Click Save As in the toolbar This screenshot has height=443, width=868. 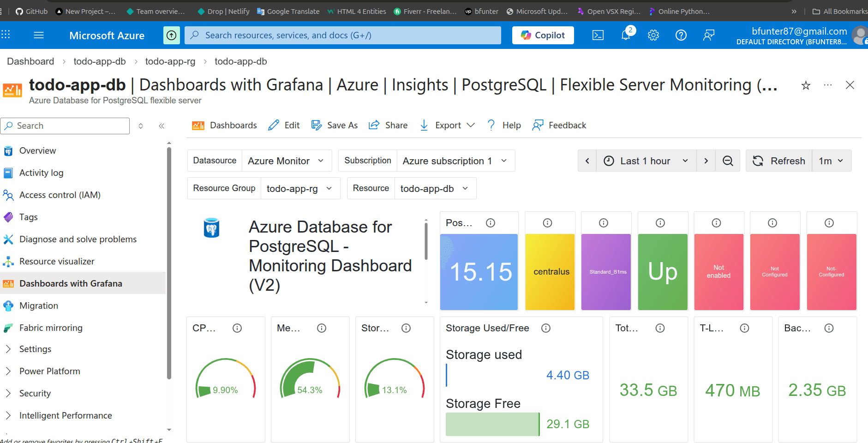click(x=335, y=126)
